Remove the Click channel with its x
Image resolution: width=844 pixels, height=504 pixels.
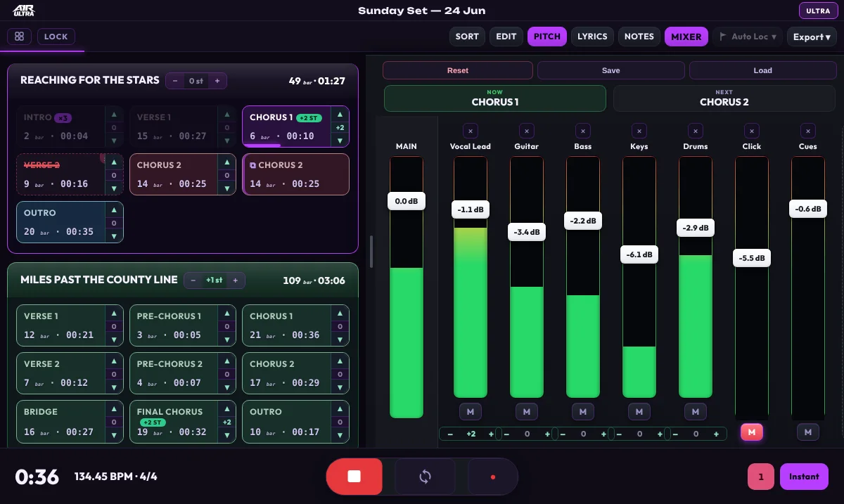pos(752,130)
